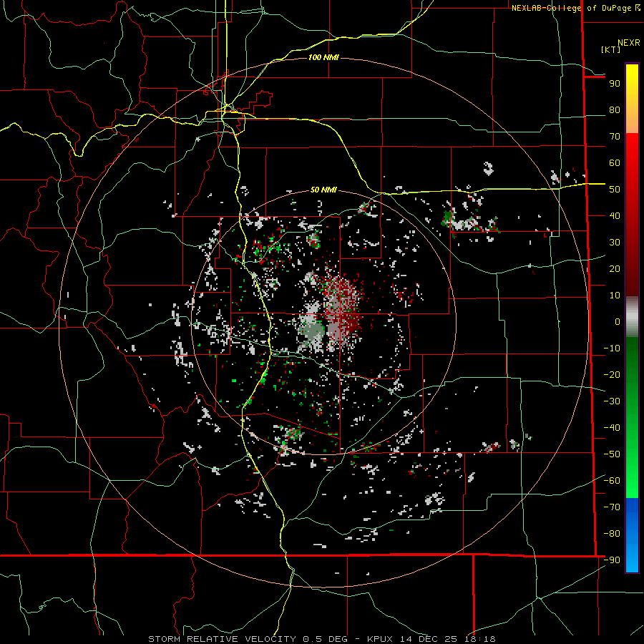Click the NEXR label near the color scale
Viewport: 644px width, 644px height.
tap(628, 43)
